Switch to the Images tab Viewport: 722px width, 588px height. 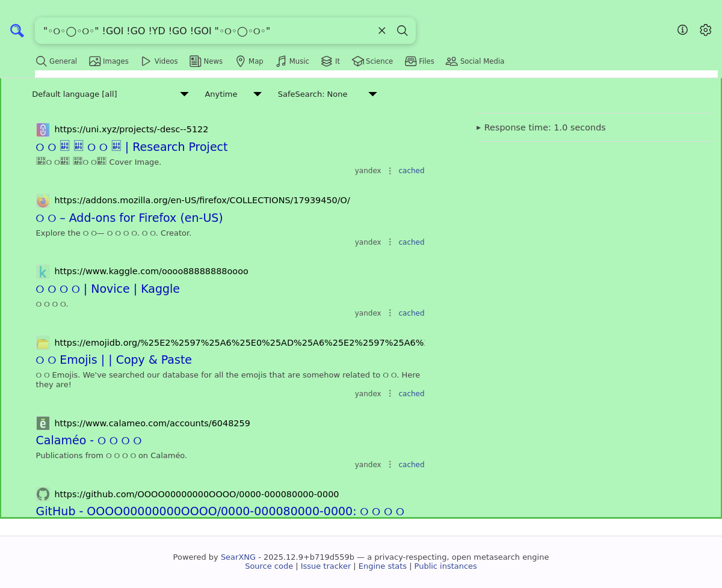coord(109,61)
